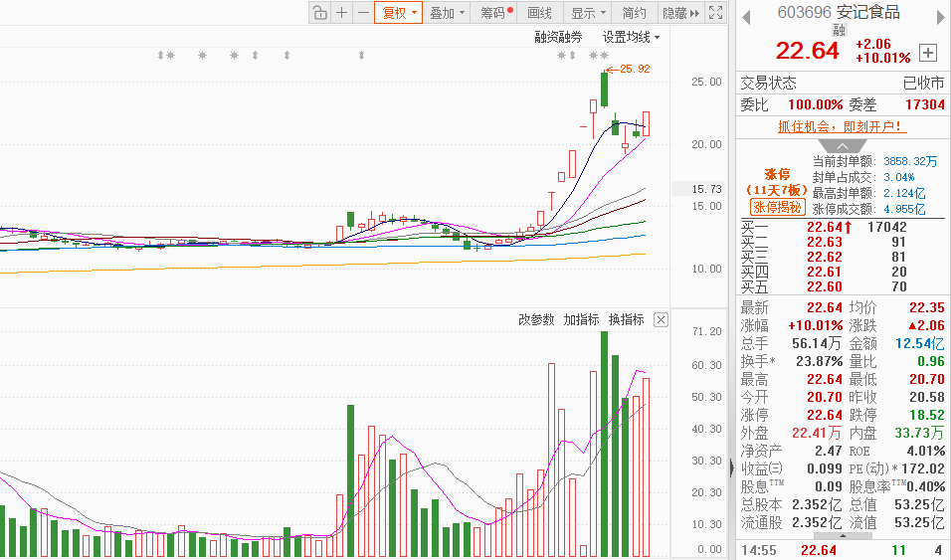Click the 买三 bid price 22.62
951x560 pixels.
pyautogui.click(x=825, y=257)
